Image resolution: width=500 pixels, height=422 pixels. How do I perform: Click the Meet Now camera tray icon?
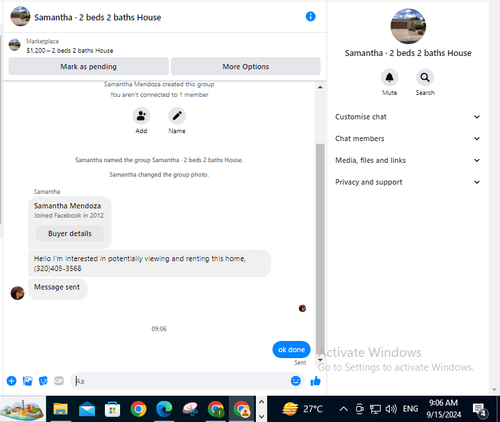(359, 409)
